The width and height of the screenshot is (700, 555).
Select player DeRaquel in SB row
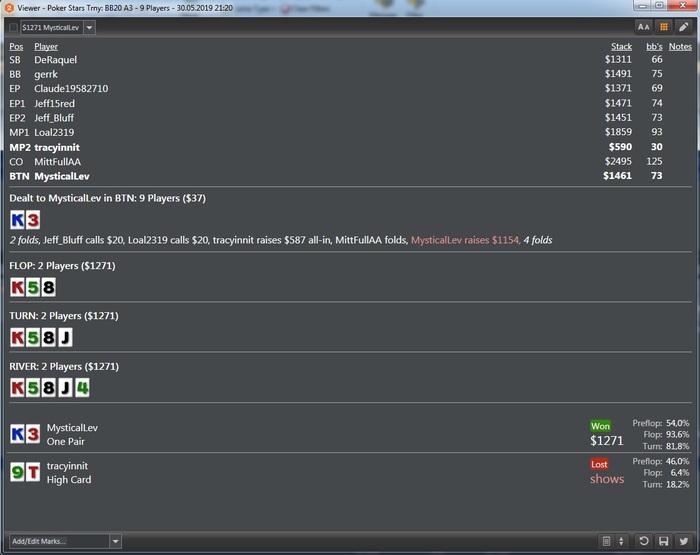[55, 60]
